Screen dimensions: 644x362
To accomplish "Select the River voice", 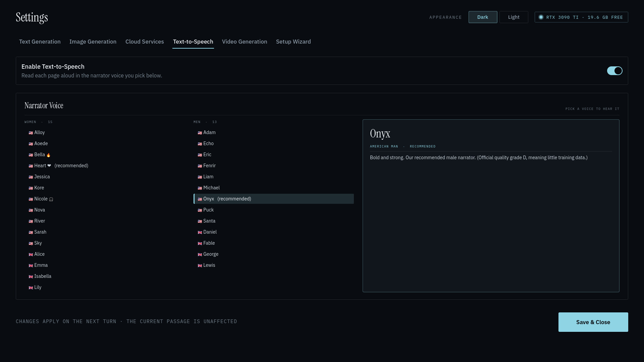I will coord(105,221).
